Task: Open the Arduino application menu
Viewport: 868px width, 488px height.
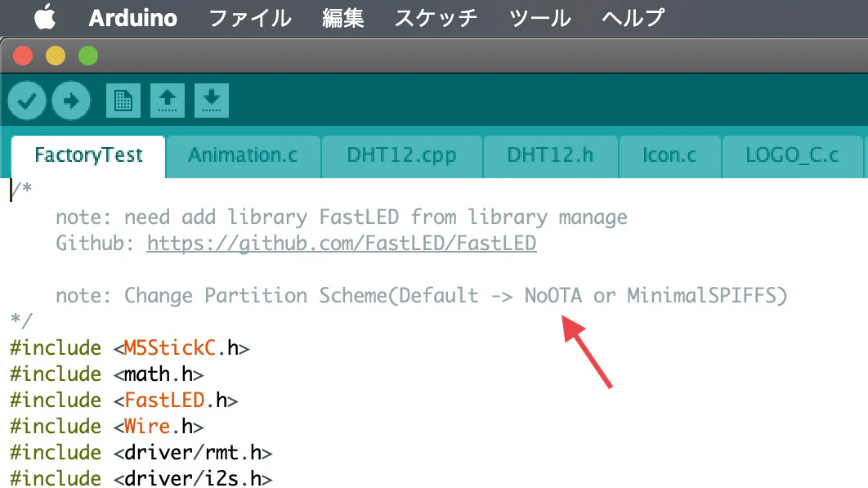Action: point(133,18)
